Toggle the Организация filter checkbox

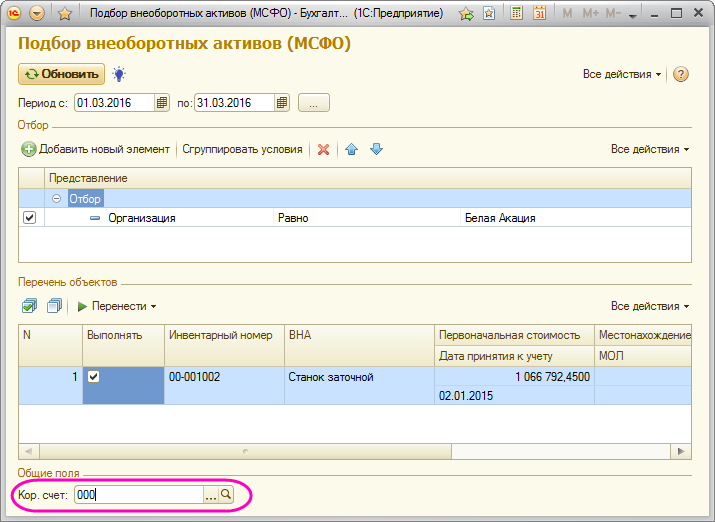point(29,217)
